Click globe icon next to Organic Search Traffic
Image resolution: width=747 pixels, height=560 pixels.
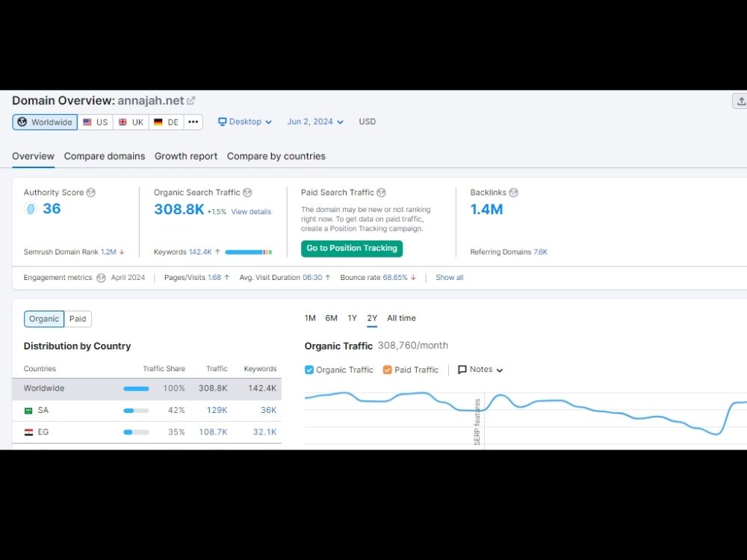pyautogui.click(x=247, y=193)
